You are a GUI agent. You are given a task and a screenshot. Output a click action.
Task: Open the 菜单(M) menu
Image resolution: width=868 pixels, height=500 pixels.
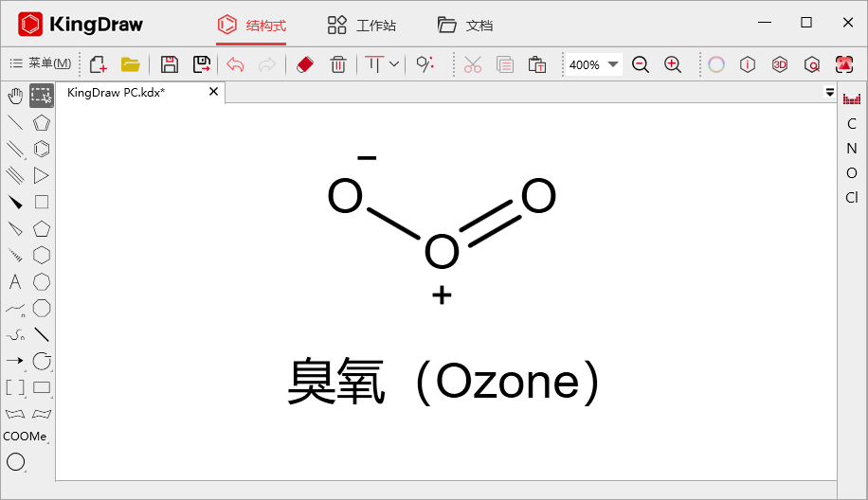click(41, 63)
